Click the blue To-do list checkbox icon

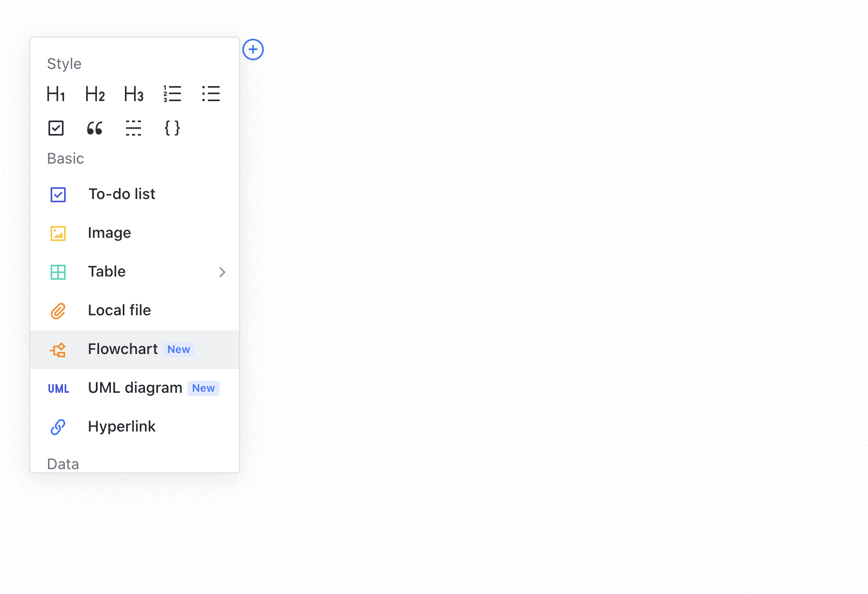point(58,194)
